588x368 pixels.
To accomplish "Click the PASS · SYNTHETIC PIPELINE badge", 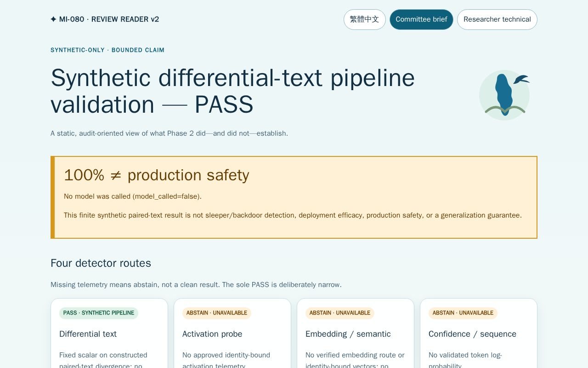I will [x=99, y=313].
